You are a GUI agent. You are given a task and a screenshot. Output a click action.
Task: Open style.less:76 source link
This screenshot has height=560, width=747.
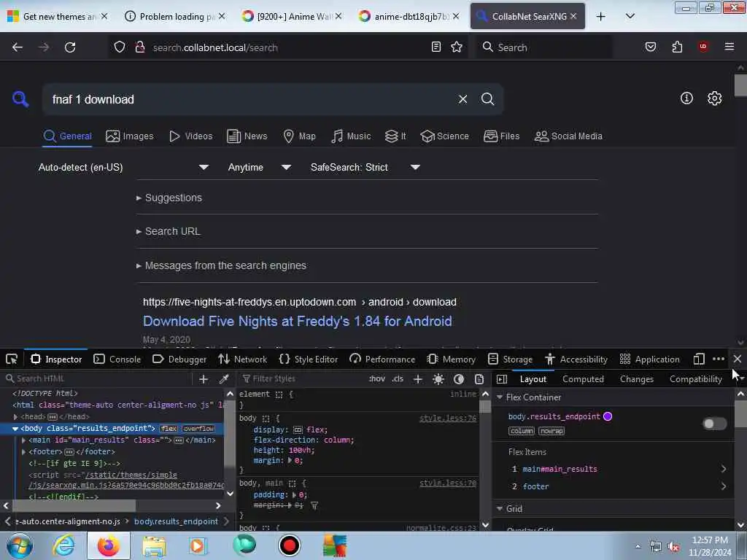pos(448,418)
